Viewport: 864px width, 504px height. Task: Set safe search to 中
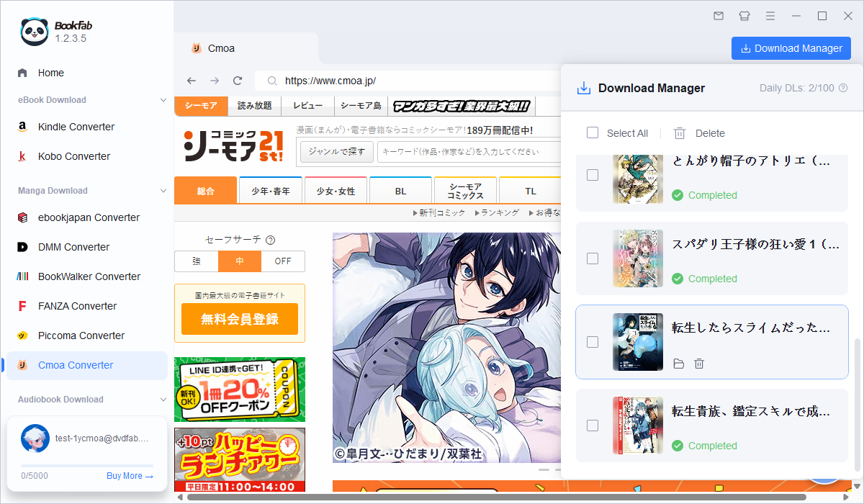tap(240, 261)
